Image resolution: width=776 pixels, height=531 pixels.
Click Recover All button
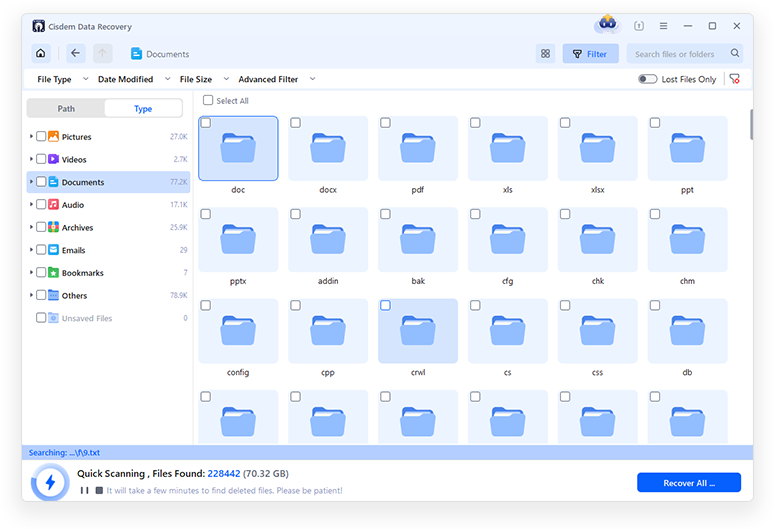[x=689, y=483]
